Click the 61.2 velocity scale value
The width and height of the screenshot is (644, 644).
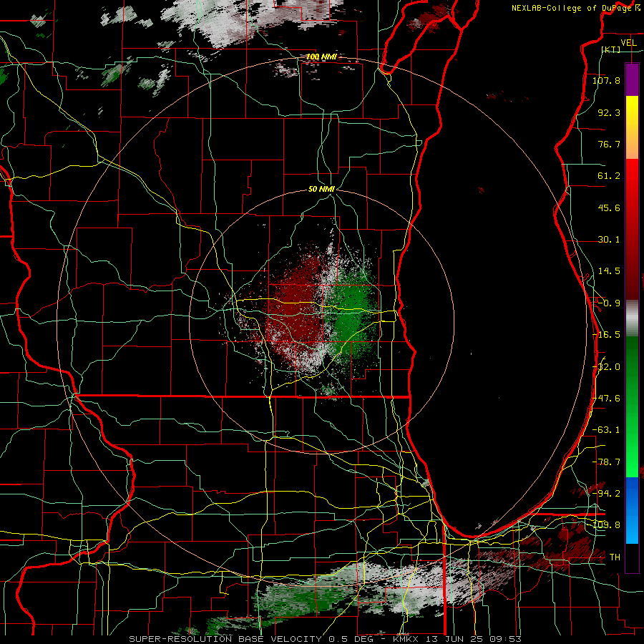coord(609,176)
